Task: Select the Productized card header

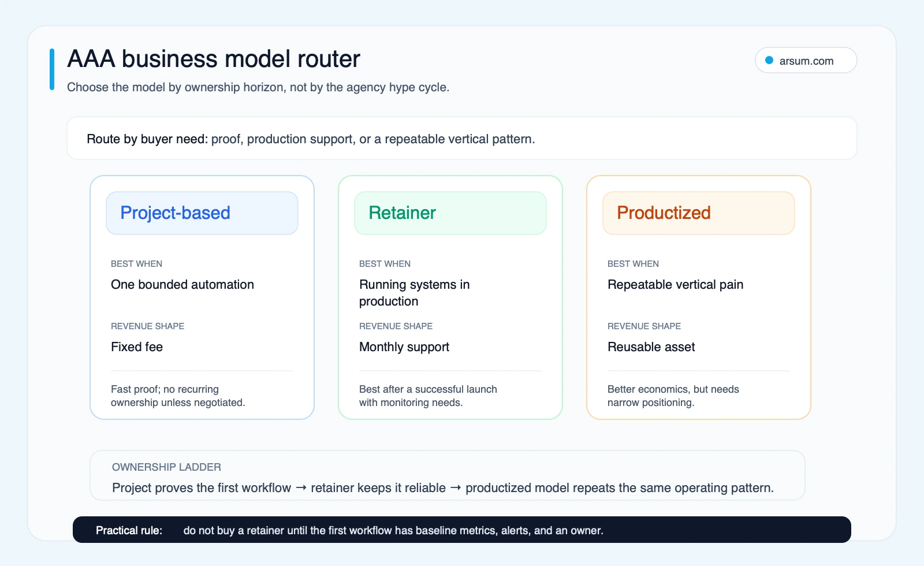Action: pos(699,213)
